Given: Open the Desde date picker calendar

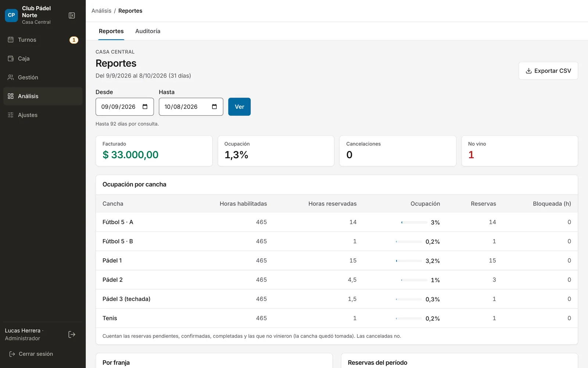Looking at the screenshot, I should [145, 107].
